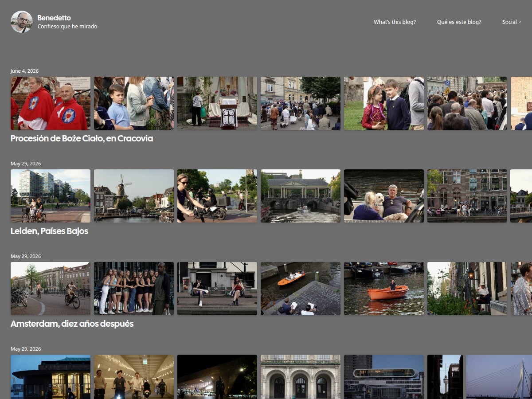
Task: Click the "Confieso que he mirado" tagline
Action: [67, 27]
